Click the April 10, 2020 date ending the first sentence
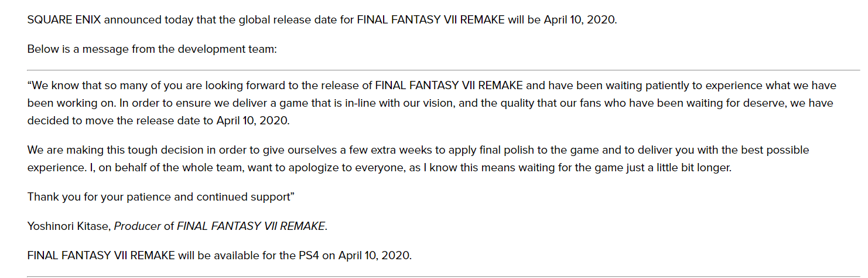The width and height of the screenshot is (868, 278). pos(579,19)
